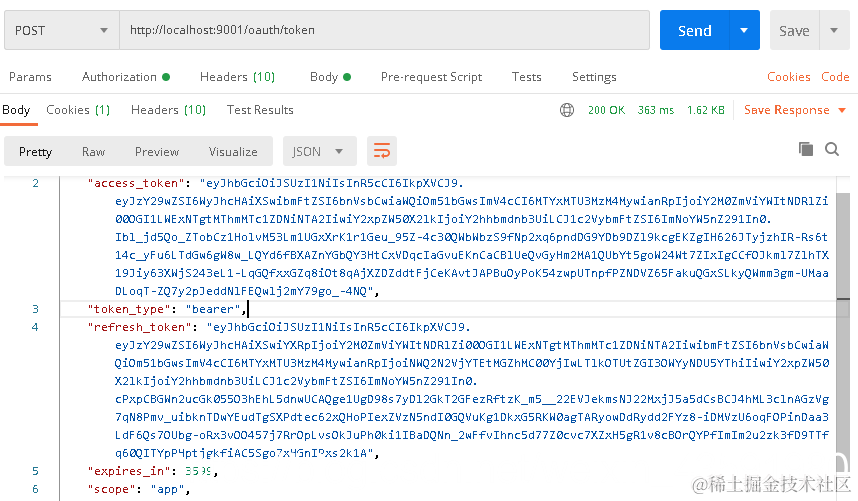Open the Save options arrow
This screenshot has height=501, width=858.
point(834,31)
